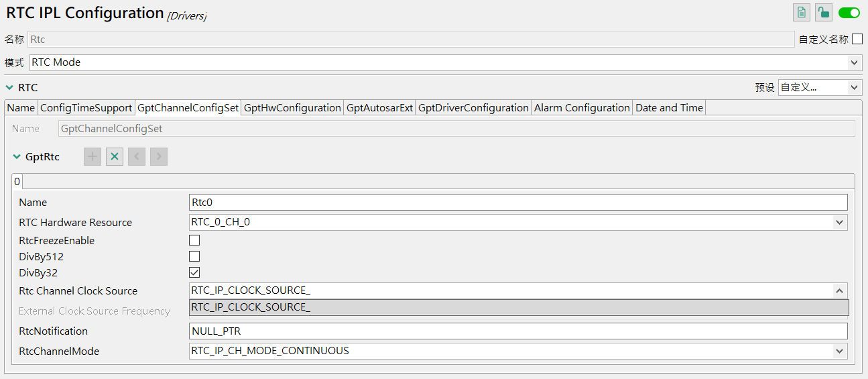The image size is (868, 379).
Task: Toggle the green RTC driver enable switch
Action: pos(849,12)
